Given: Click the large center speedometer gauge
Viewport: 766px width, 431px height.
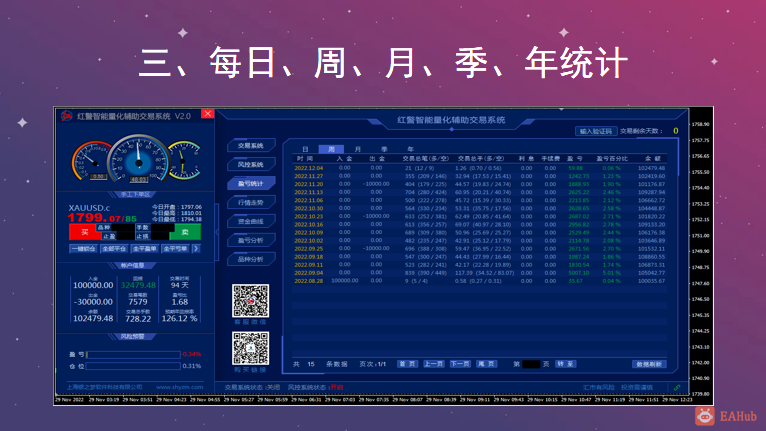Looking at the screenshot, I should tap(139, 159).
